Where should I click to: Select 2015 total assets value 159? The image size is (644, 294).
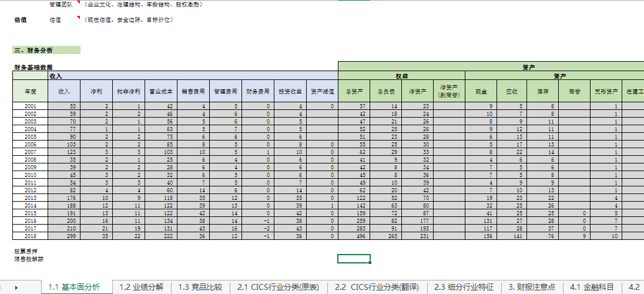[x=354, y=213]
